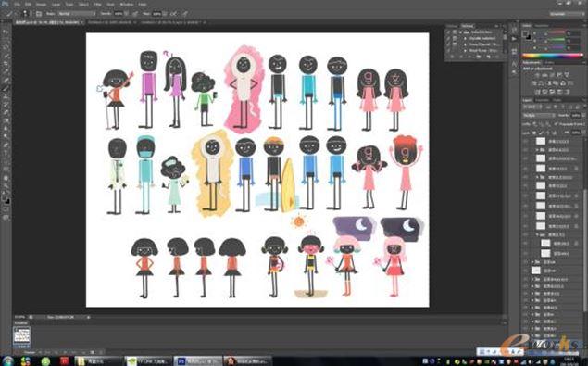Viewport: 588px width, 366px height.
Task: Click the color spectrum ramp in Color panel
Action: pyautogui.click(x=553, y=56)
